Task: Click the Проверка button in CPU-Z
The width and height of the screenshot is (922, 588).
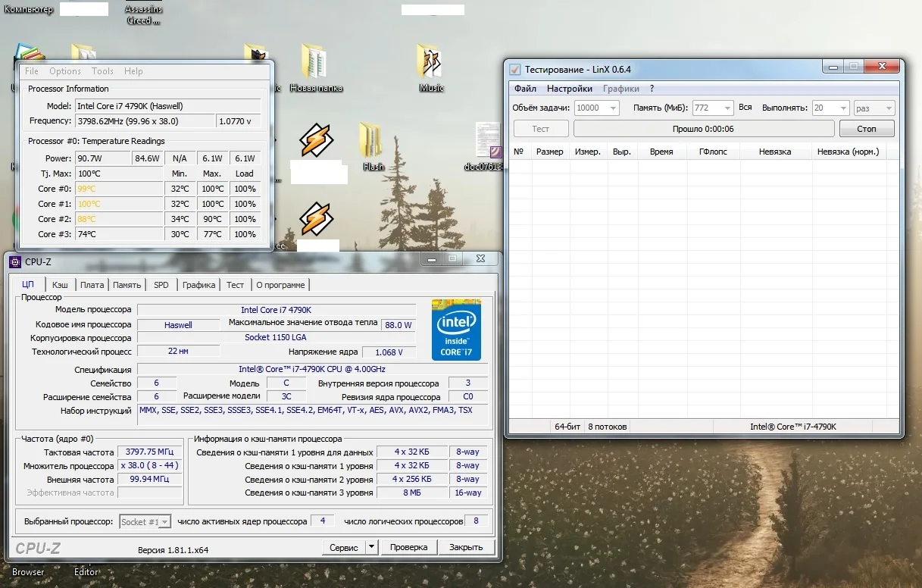Action: (408, 547)
